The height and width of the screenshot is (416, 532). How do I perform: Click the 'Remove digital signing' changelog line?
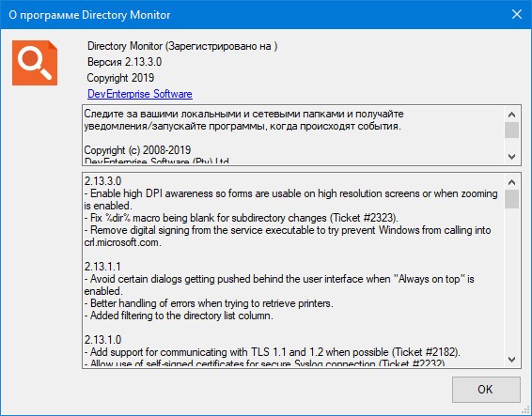click(x=288, y=236)
